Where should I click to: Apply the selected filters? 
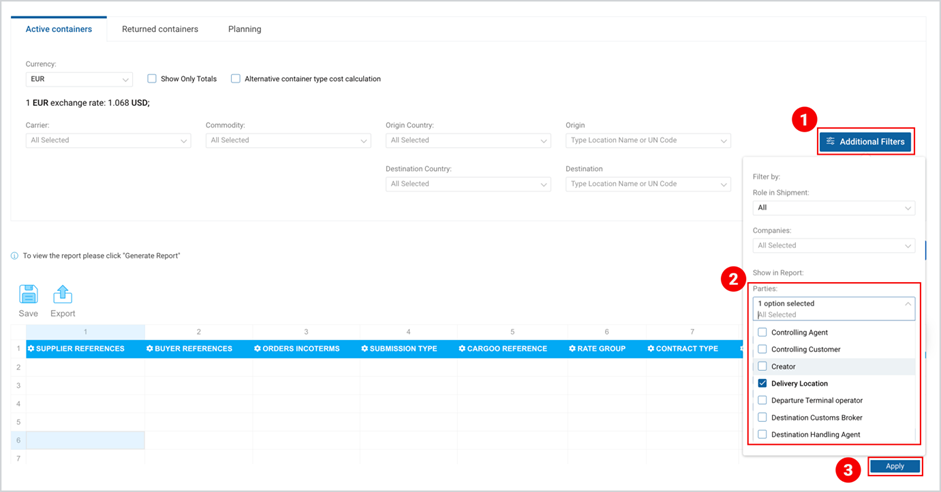click(x=895, y=466)
